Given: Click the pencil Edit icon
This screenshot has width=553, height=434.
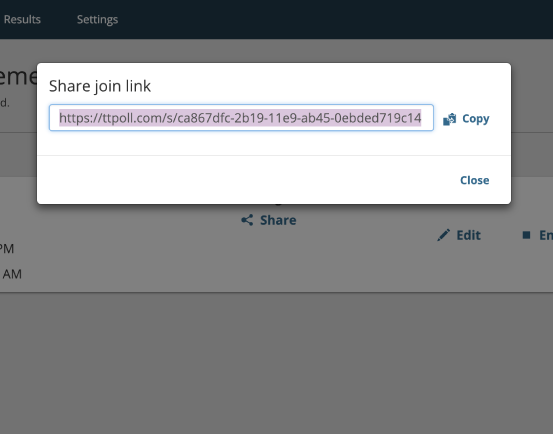Looking at the screenshot, I should [x=444, y=235].
